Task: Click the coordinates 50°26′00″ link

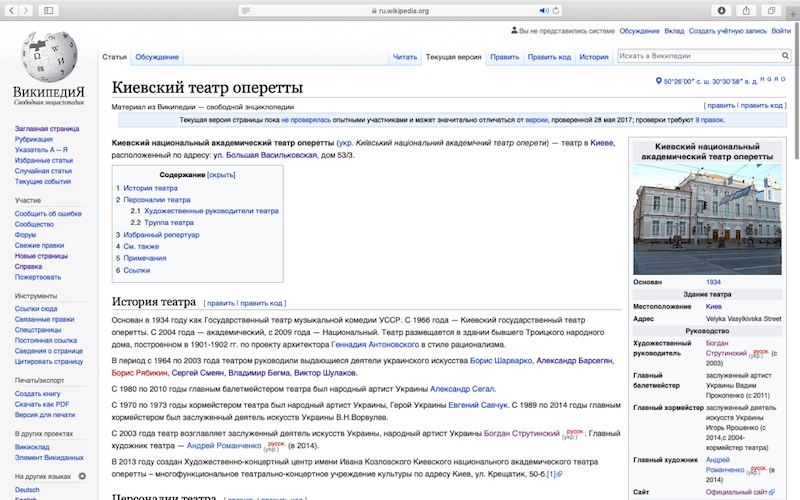Action: tap(711, 81)
